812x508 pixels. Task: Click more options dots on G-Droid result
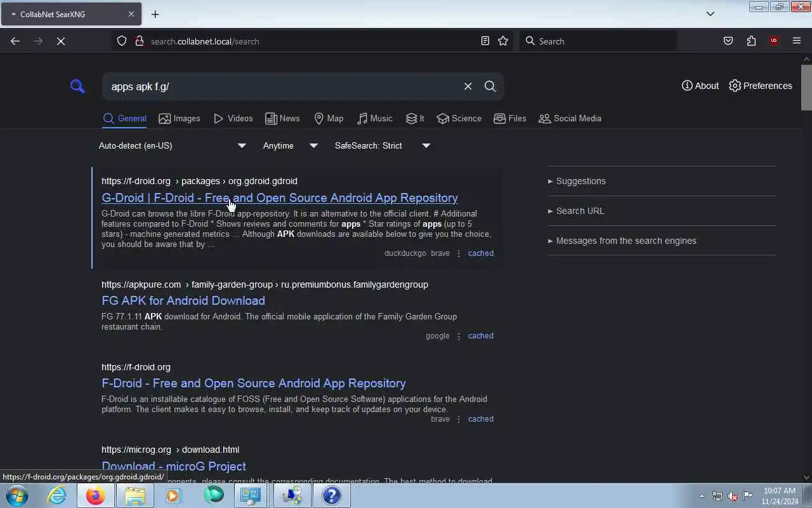[x=459, y=253]
